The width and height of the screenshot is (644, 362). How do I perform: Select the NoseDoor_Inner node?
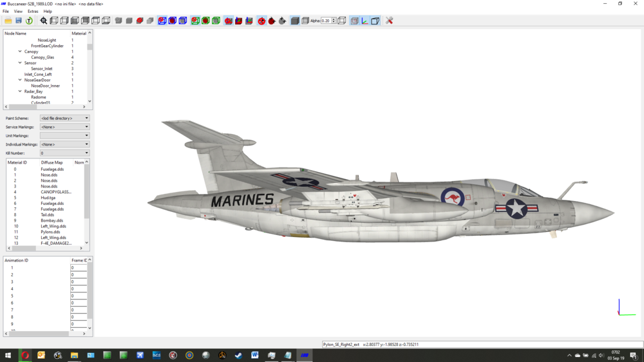[x=45, y=86]
